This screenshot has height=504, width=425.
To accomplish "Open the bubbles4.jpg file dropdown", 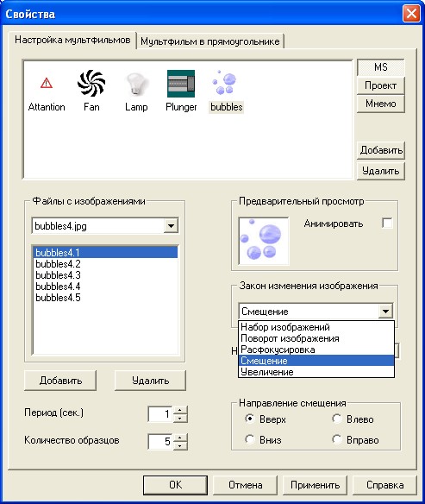I will (171, 226).
